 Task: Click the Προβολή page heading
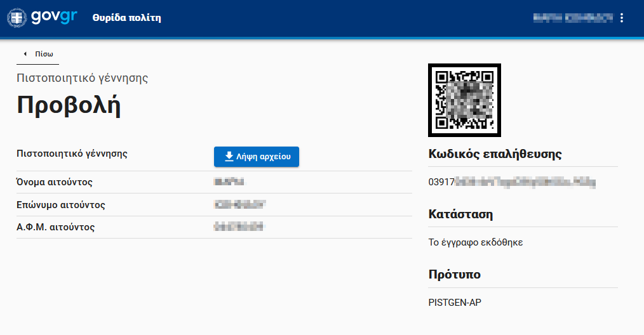(x=69, y=106)
